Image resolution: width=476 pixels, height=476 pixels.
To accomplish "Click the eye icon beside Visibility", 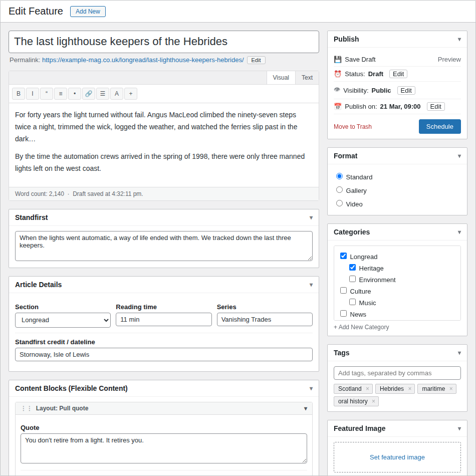I will tap(337, 90).
